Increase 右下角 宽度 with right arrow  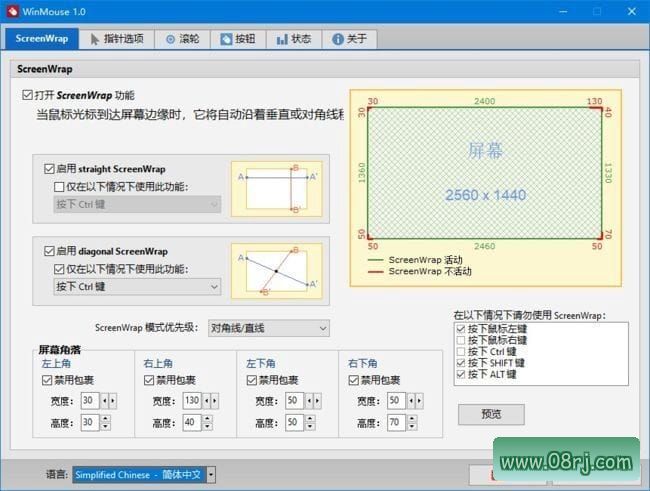pos(419,401)
